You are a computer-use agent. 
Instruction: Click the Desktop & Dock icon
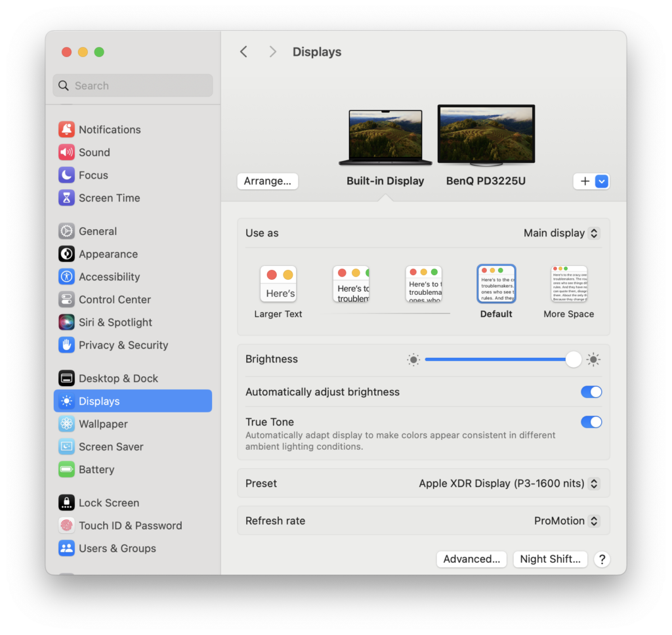pyautogui.click(x=66, y=378)
